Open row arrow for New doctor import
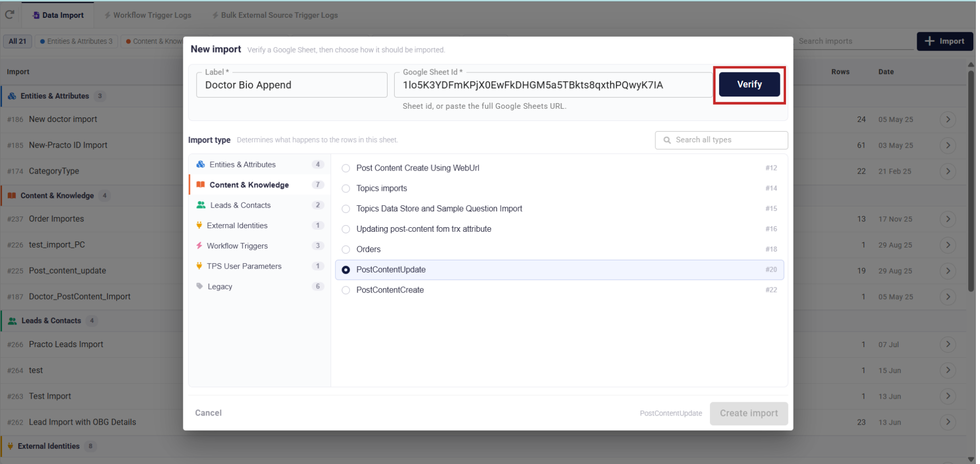The height and width of the screenshot is (464, 980). pos(948,119)
